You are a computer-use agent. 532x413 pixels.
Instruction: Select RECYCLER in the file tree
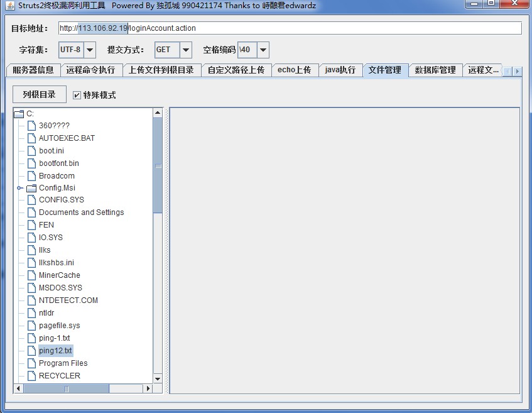pos(60,376)
